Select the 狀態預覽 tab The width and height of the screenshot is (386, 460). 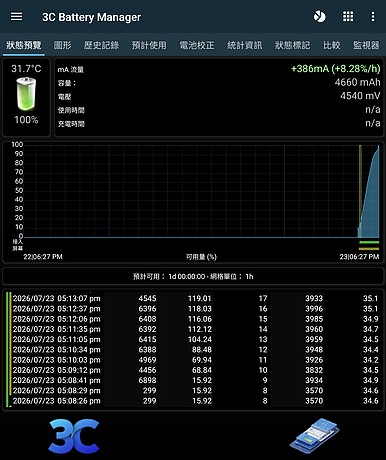point(24,45)
